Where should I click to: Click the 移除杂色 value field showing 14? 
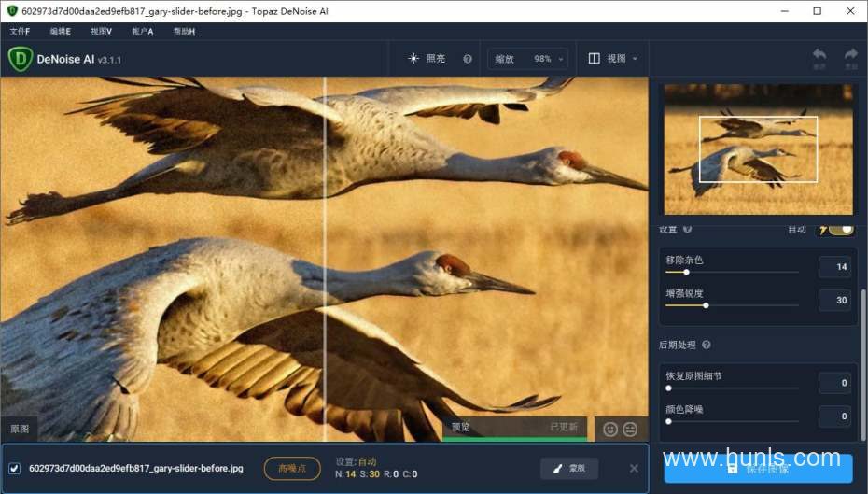834,267
